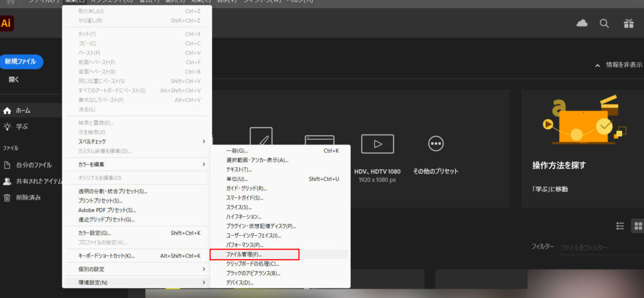The height and width of the screenshot is (298, 644).
Task: Open 削除済み trash item in sidebar
Action: tap(28, 197)
